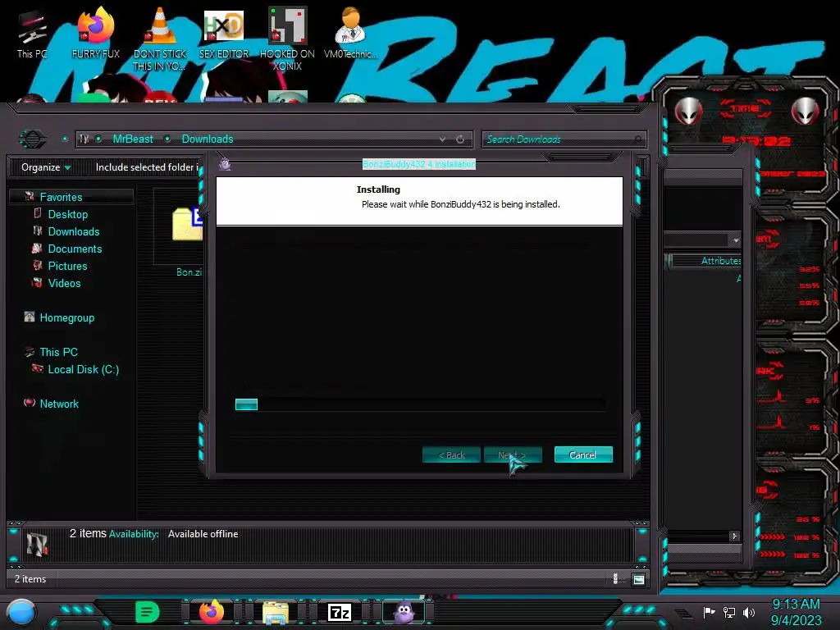Open the HOOKED ON XONIX desktop shortcut
Screen dimensions: 840x630
[x=288, y=39]
